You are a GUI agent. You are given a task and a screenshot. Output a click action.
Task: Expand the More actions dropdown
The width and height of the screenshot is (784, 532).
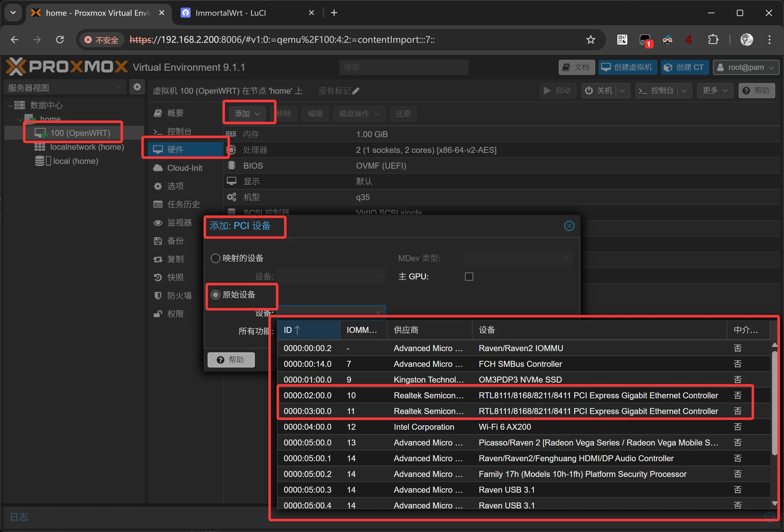point(715,90)
